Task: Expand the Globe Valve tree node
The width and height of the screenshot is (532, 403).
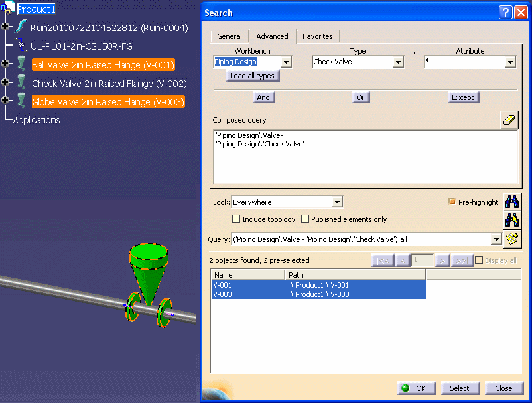Action: (x=6, y=101)
